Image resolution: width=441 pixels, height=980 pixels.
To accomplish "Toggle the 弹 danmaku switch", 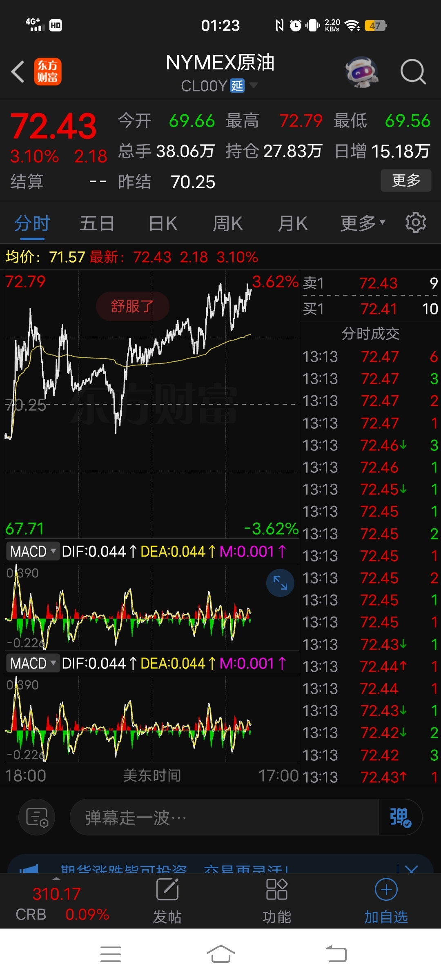I will click(x=400, y=817).
